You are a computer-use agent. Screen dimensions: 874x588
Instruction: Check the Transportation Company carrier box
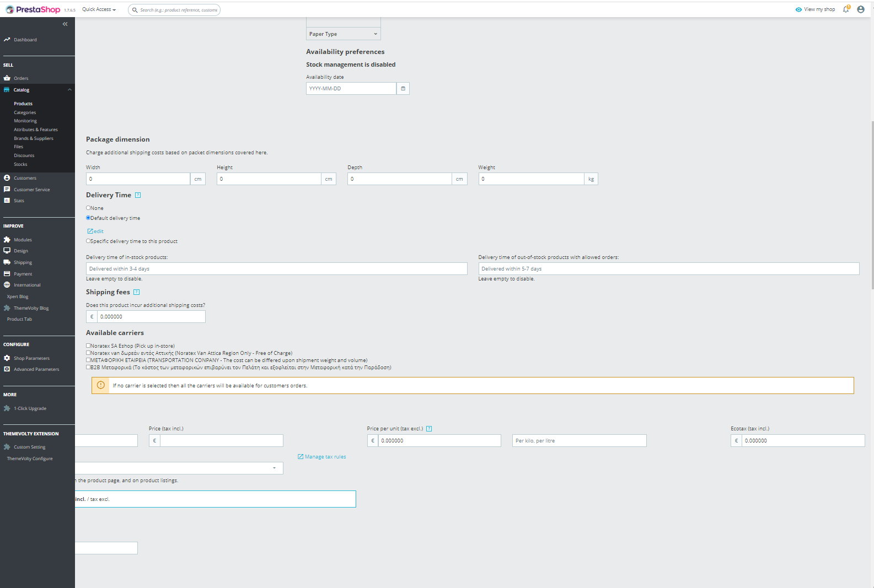click(88, 360)
